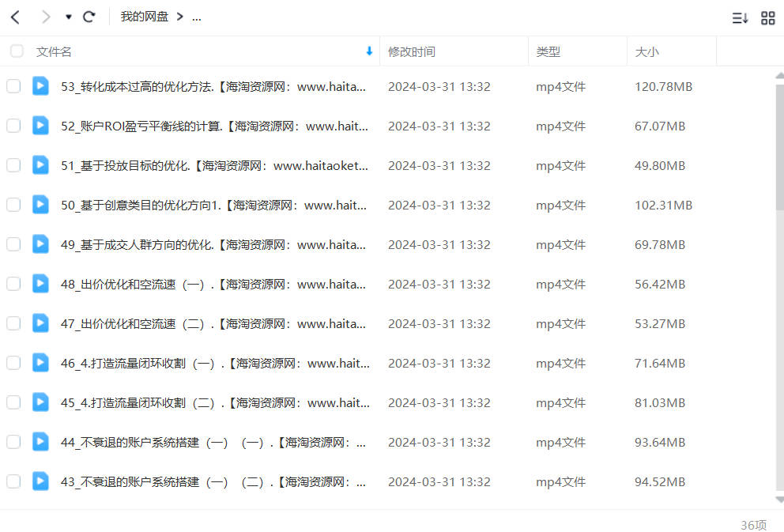Select the 94.52MB size cell

[660, 481]
